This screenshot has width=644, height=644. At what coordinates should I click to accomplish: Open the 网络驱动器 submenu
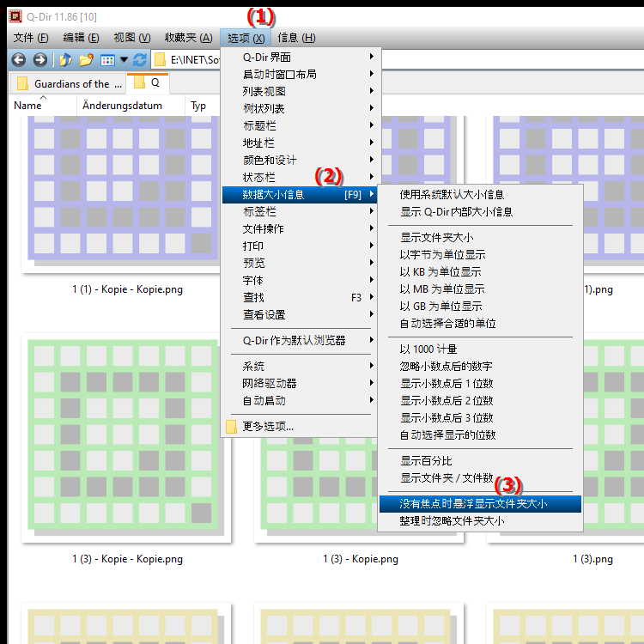coord(300,384)
